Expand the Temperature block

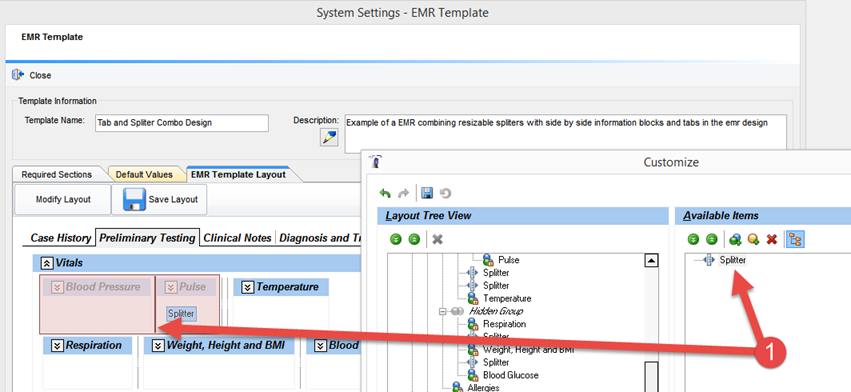[x=248, y=287]
